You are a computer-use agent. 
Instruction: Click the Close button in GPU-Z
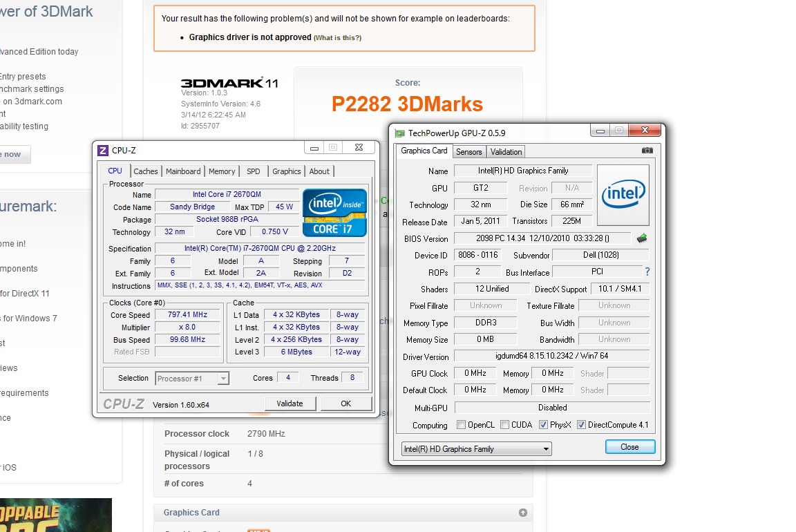pos(629,447)
